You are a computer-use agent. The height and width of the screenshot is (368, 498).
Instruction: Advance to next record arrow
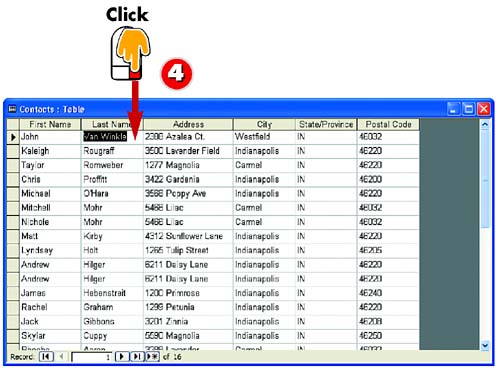click(x=122, y=357)
